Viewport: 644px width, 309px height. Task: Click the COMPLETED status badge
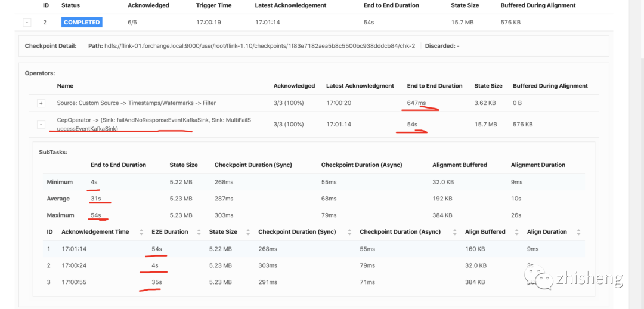(82, 23)
